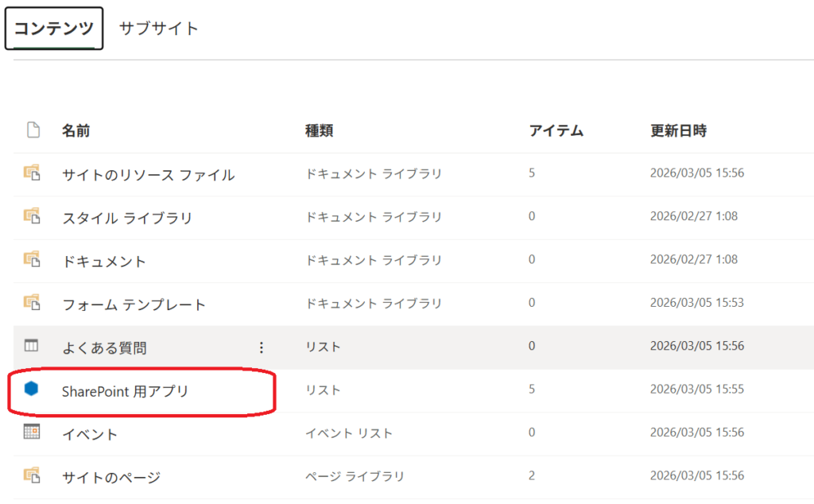Screen dimensions: 814x504
Task: Click the calendar icon beside イベント
Action: click(32, 432)
